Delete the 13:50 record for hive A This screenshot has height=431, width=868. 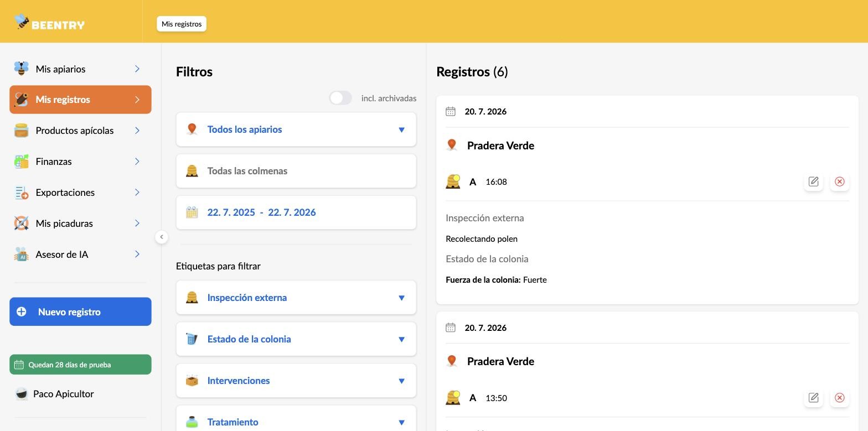pyautogui.click(x=839, y=398)
